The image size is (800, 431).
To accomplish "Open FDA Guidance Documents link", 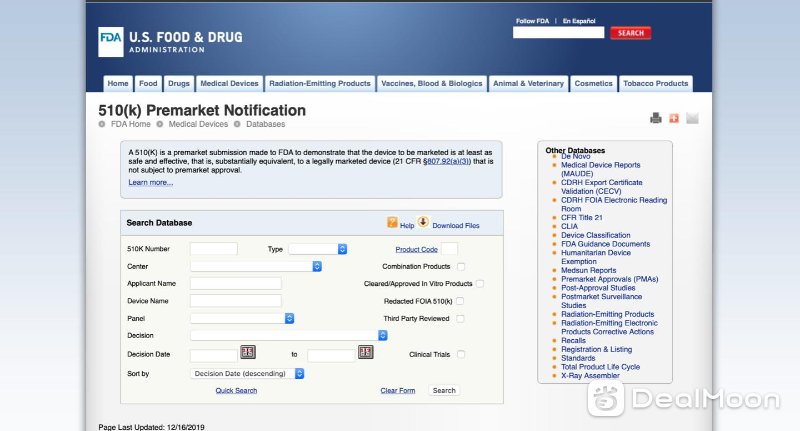I will click(606, 244).
